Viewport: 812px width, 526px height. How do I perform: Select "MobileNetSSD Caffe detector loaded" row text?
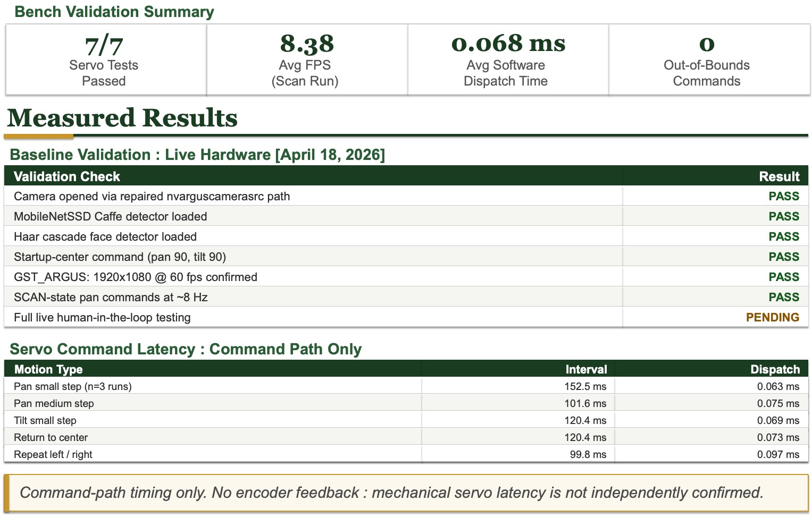[x=111, y=216]
